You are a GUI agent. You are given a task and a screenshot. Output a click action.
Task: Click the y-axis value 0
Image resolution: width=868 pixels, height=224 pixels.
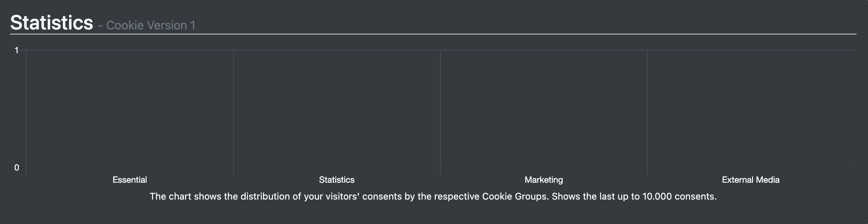17,168
